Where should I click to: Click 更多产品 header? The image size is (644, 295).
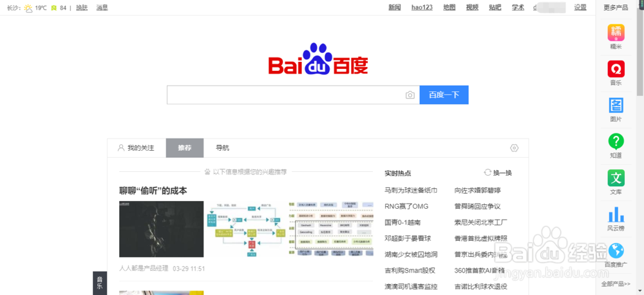click(616, 7)
